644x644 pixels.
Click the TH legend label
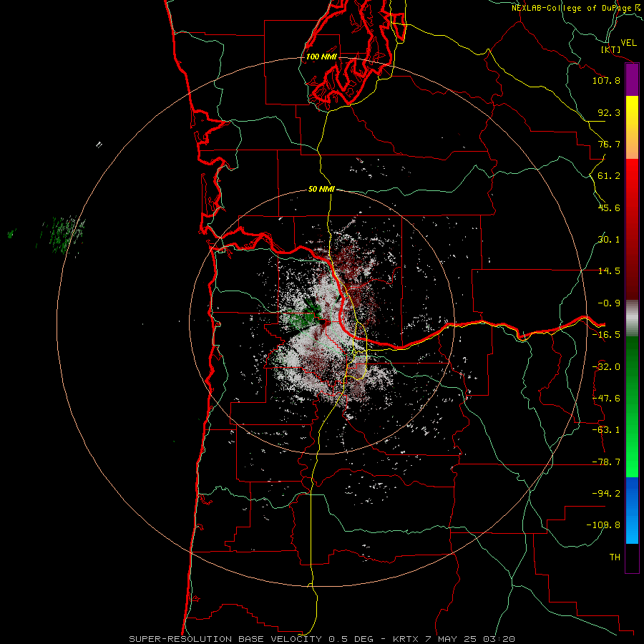tap(615, 557)
